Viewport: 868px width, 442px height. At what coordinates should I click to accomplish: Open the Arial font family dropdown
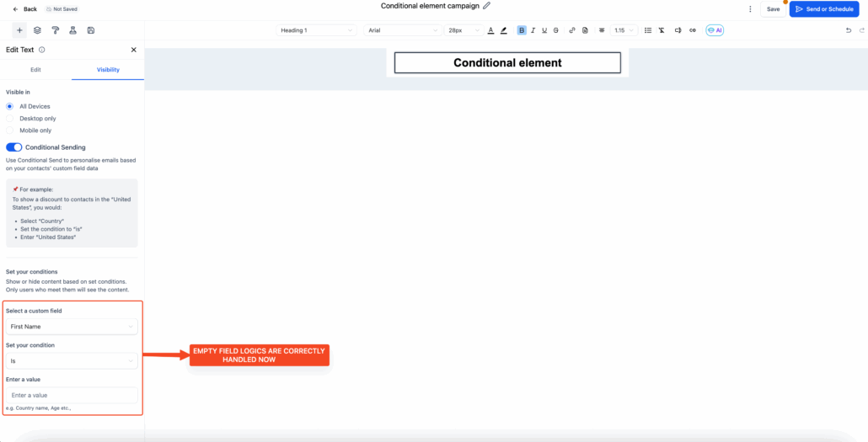tap(402, 30)
